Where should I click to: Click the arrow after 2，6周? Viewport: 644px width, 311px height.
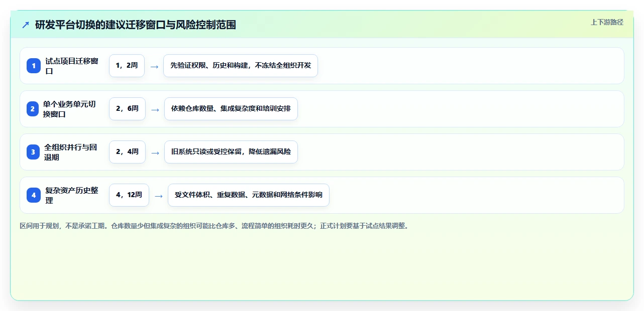(155, 109)
